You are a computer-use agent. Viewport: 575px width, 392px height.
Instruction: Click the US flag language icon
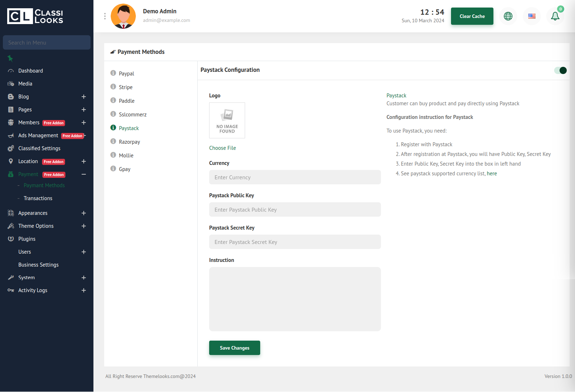[x=532, y=16]
